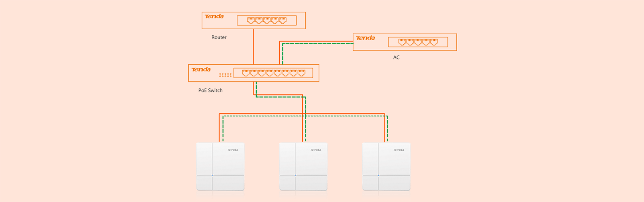
Task: Click the center LED dot of left access point
Action: point(213,175)
